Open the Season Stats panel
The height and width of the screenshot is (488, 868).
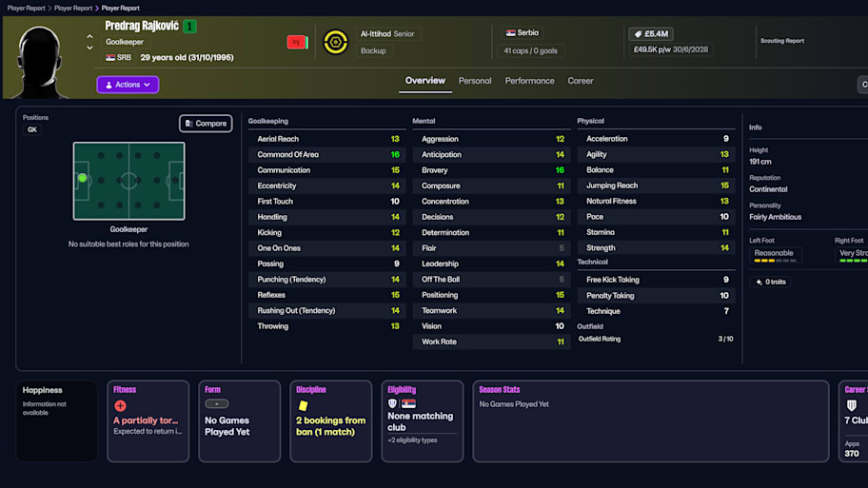point(650,421)
